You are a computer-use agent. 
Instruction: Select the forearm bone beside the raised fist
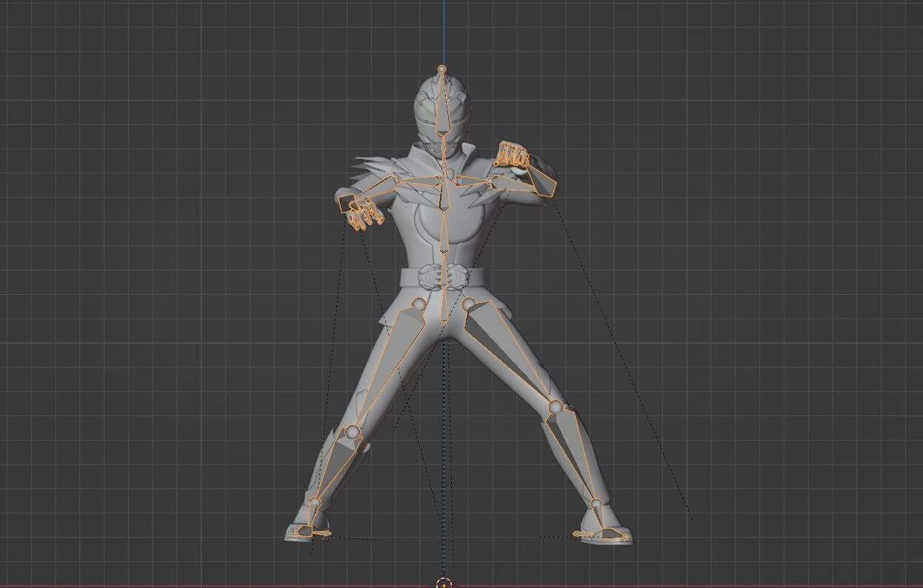[x=542, y=179]
